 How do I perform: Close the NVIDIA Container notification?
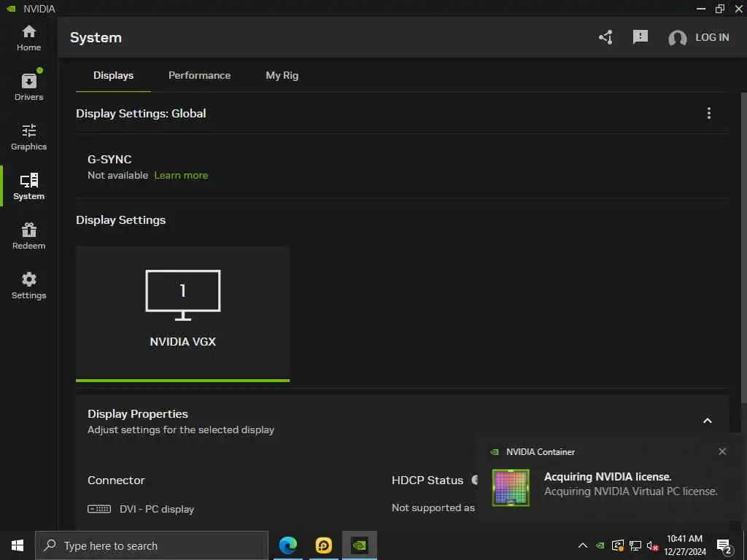click(x=722, y=451)
